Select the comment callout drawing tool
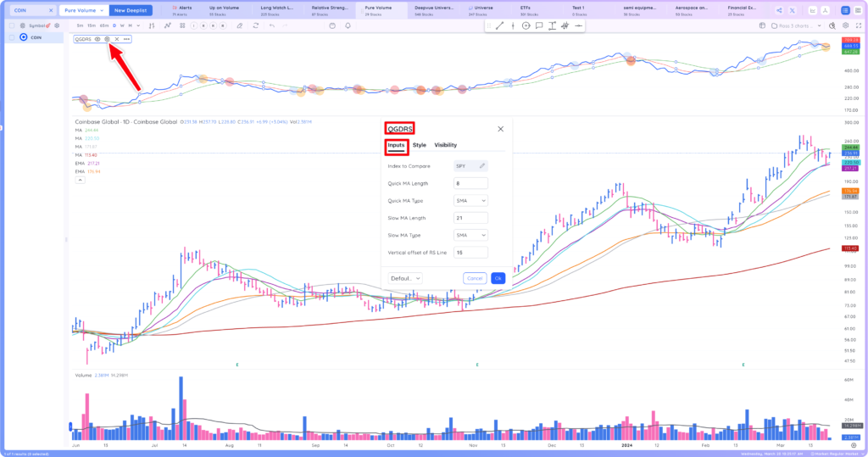The image size is (868, 457). [539, 25]
